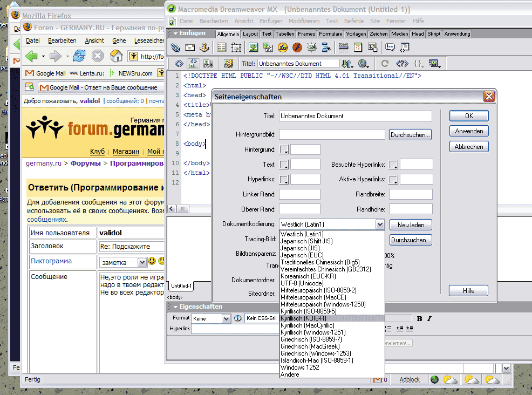532x395 pixels.
Task: Toggle CSS/HTML mode icon beside Format
Action: [237, 318]
